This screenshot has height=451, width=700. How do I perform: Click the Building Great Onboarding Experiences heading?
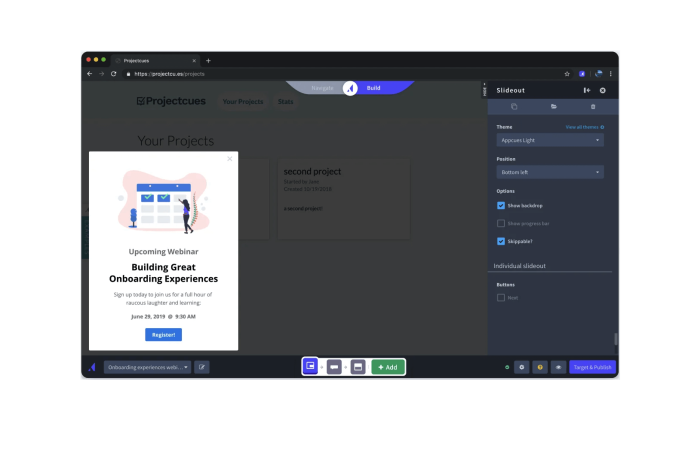[163, 273]
